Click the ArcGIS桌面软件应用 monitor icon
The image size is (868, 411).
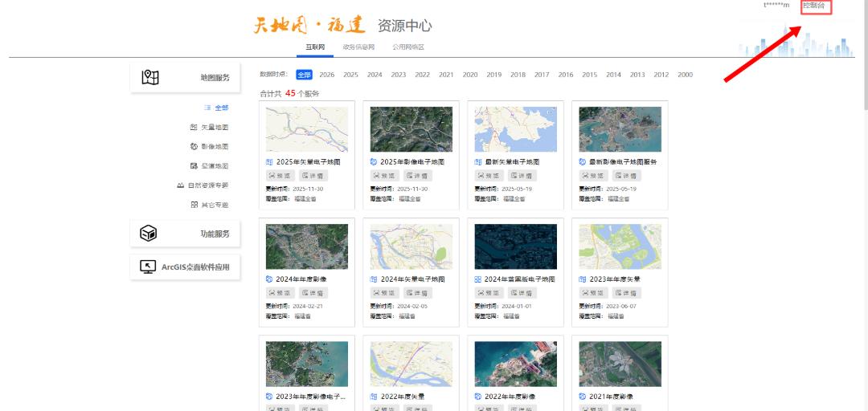pos(148,267)
